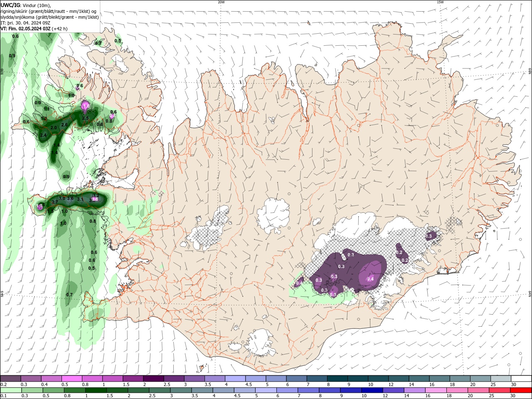Click the 'UWC/IG: Vindur (10m)' title text
The width and height of the screenshot is (532, 399).
(25, 5)
